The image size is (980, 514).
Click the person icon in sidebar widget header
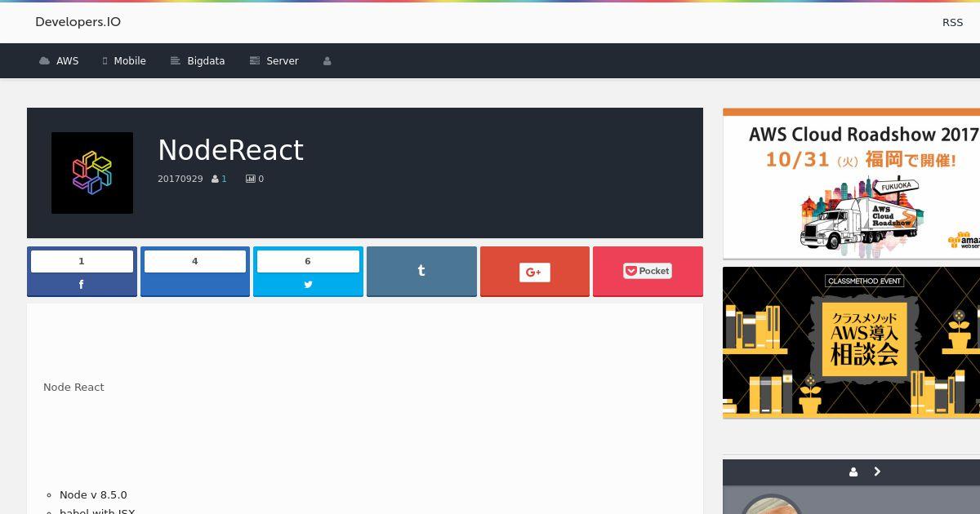tap(853, 472)
